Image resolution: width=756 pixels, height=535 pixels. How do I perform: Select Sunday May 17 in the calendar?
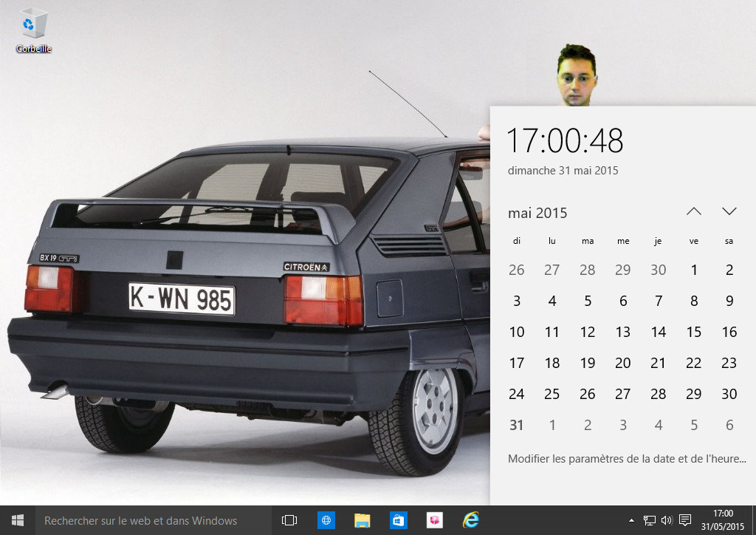tap(516, 363)
